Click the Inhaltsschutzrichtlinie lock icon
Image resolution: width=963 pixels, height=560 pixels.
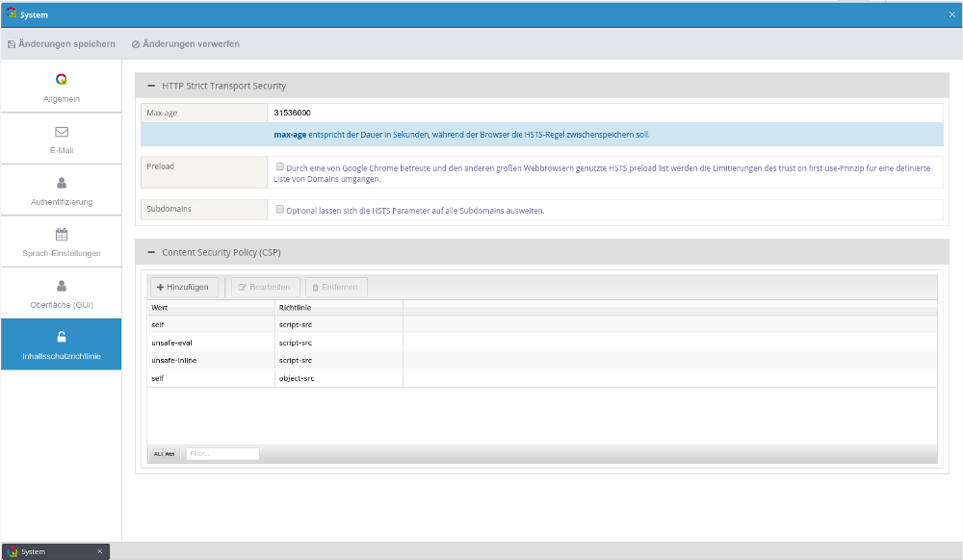coord(62,337)
